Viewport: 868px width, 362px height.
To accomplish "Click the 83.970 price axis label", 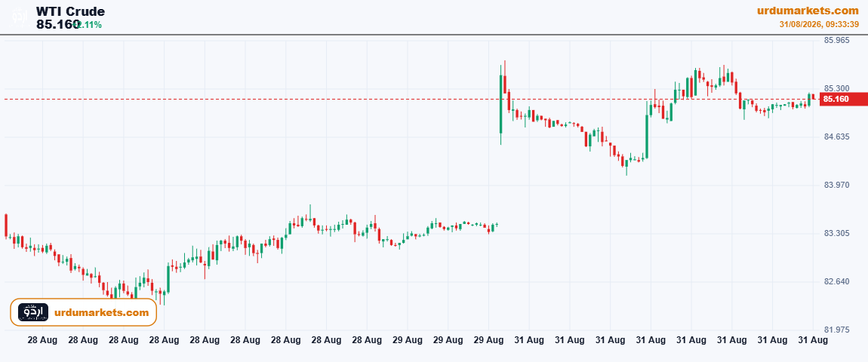I will [x=836, y=186].
